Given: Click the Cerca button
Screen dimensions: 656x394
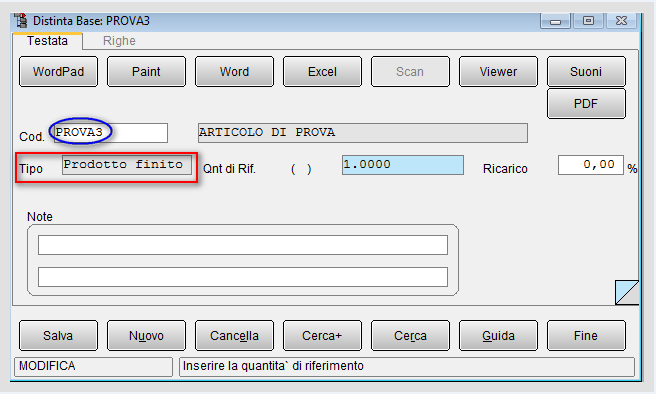Looking at the screenshot, I should click(x=410, y=335).
